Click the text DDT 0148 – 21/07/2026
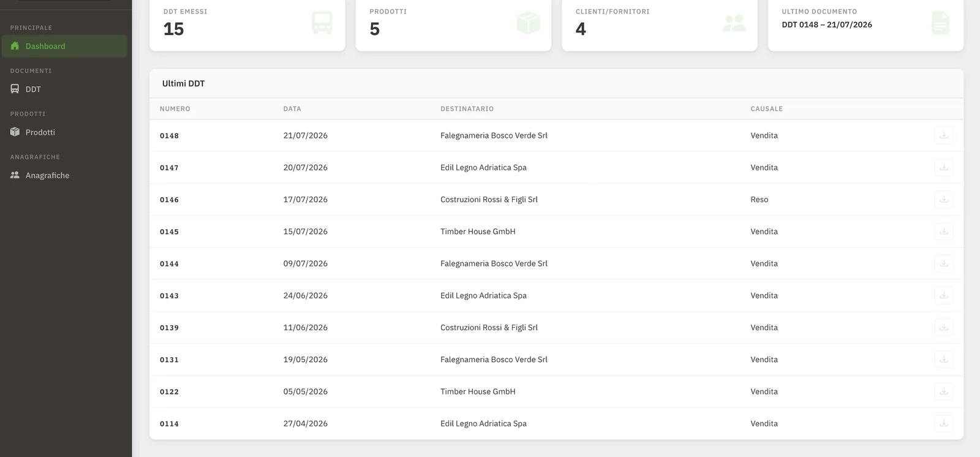This screenshot has width=980, height=457. point(827,25)
